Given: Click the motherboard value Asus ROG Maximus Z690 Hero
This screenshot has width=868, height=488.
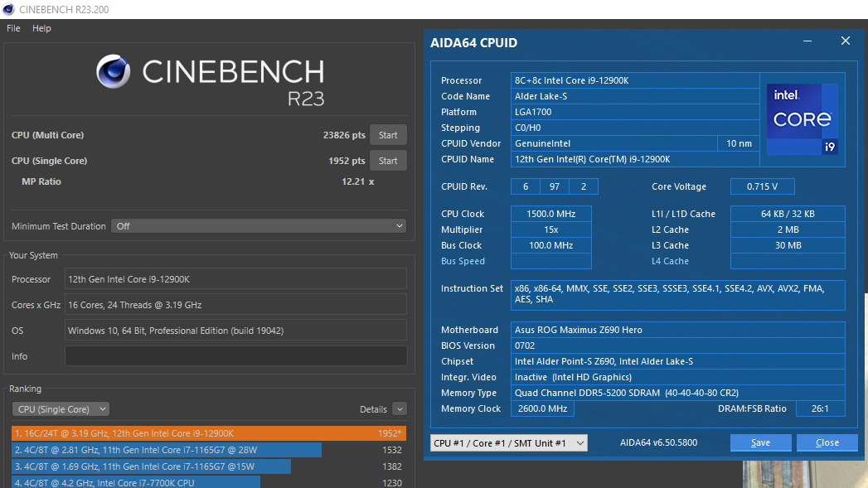Looking at the screenshot, I should [677, 330].
